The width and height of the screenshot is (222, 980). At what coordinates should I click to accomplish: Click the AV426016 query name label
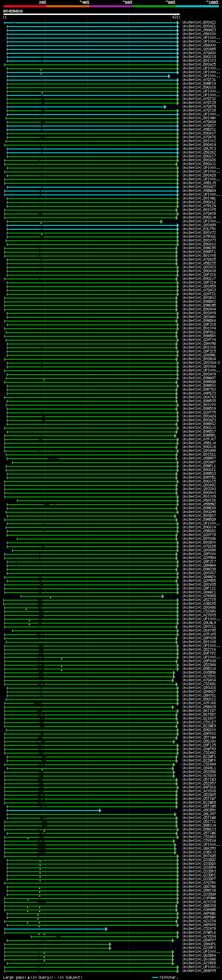(13, 11)
